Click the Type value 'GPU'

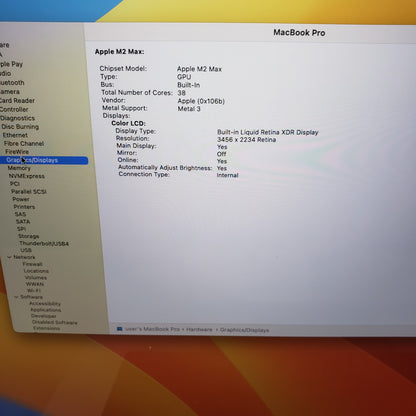(184, 77)
